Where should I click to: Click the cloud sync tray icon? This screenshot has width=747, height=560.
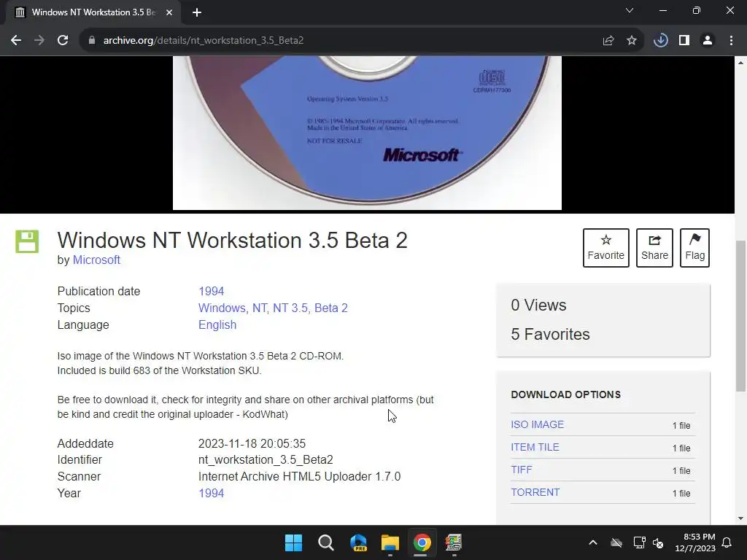616,542
